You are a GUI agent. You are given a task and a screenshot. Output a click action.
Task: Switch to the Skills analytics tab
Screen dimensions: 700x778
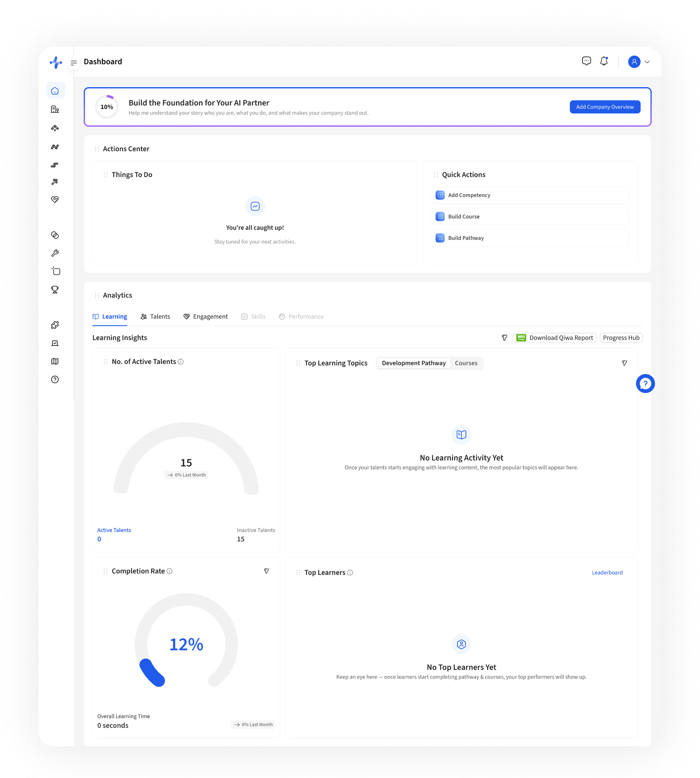[x=253, y=317]
